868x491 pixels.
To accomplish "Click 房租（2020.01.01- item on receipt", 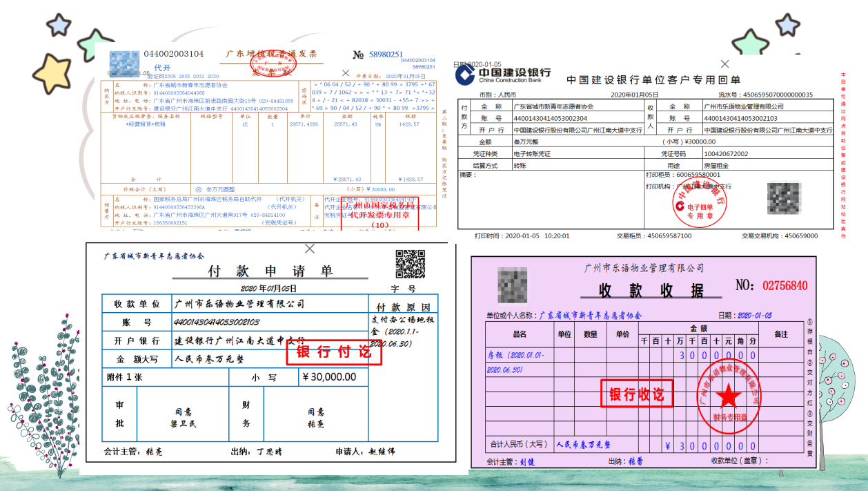I will pos(517,355).
